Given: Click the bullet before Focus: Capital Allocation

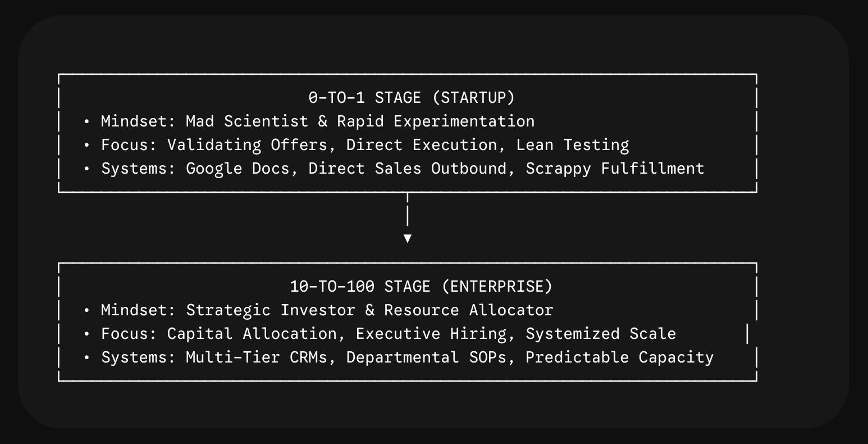Looking at the screenshot, I should [x=86, y=334].
